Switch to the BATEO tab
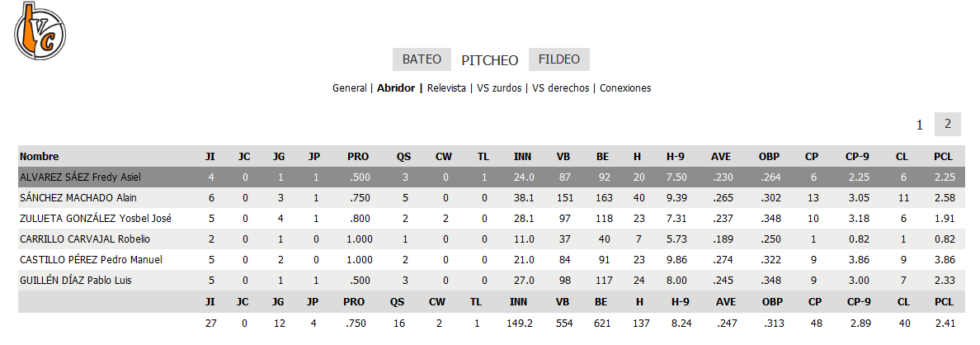This screenshot has height=345, width=980. coord(422,59)
